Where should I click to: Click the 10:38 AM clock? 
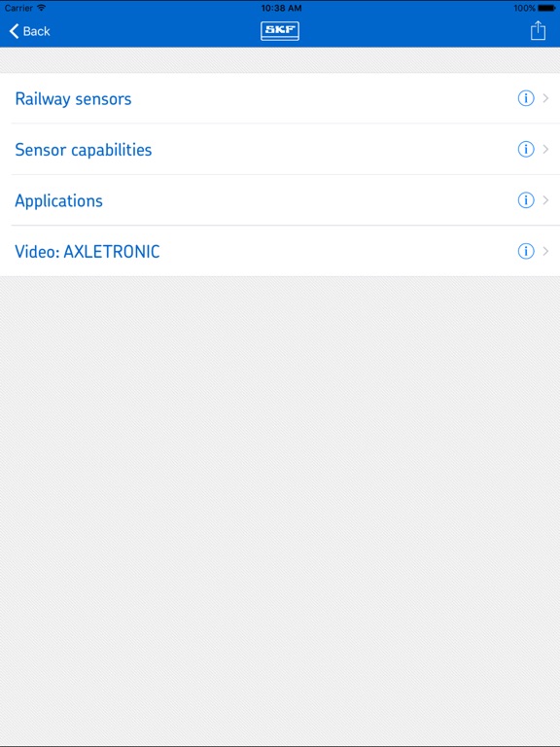click(x=281, y=8)
